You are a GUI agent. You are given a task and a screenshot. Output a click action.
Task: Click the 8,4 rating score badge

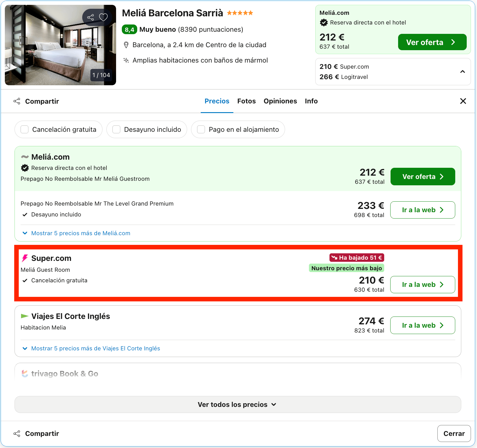point(129,30)
